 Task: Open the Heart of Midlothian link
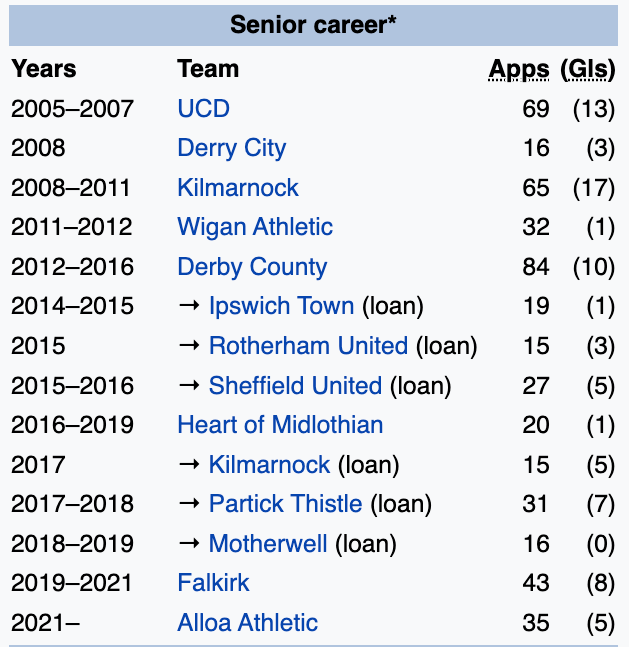tap(280, 425)
